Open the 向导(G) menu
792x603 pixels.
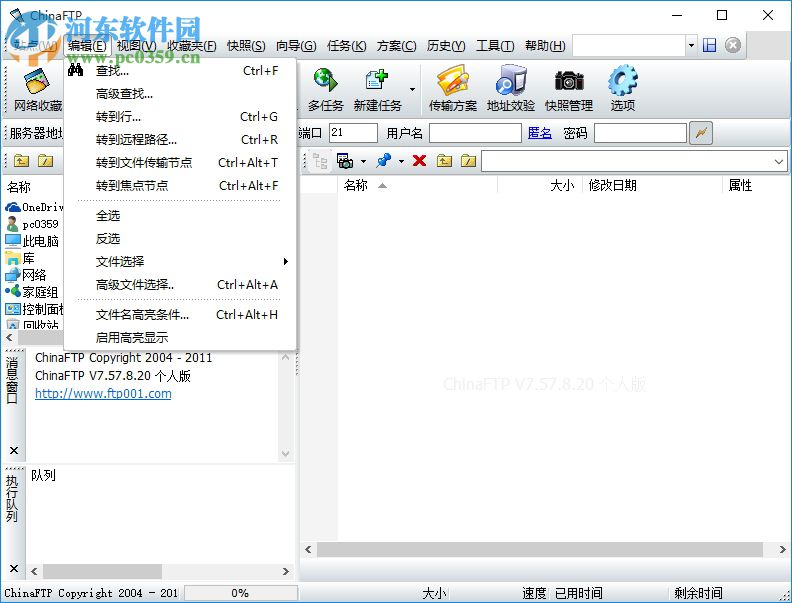click(x=296, y=46)
